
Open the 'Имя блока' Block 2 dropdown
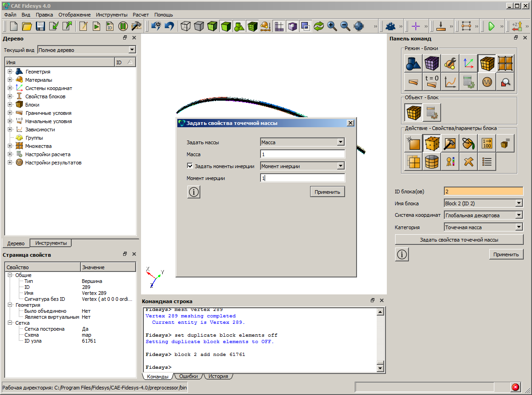point(519,203)
